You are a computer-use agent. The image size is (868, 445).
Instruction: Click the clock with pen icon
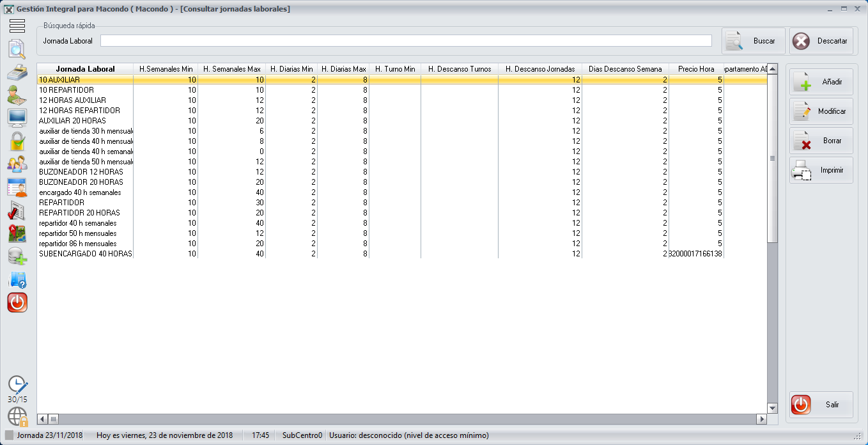pyautogui.click(x=17, y=385)
